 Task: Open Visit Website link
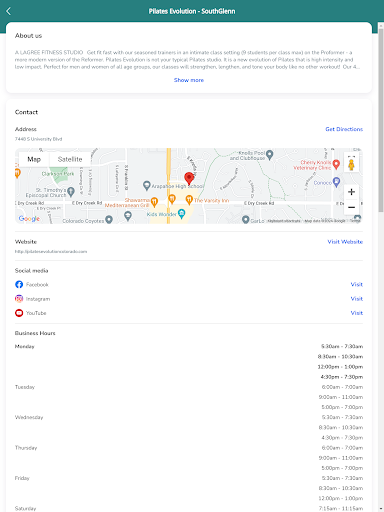(x=345, y=242)
